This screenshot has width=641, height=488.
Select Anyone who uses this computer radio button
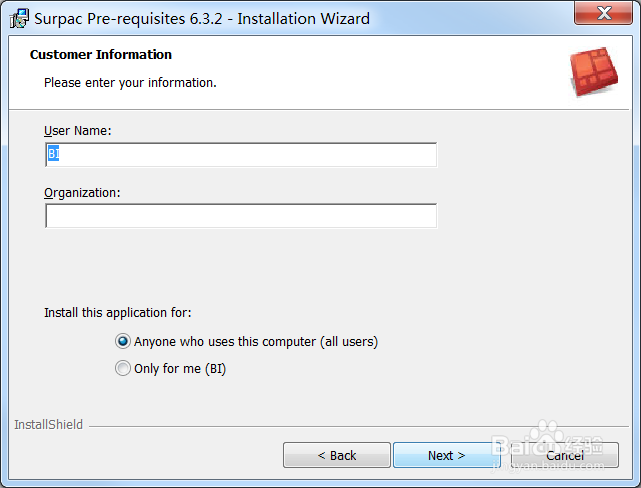click(x=123, y=341)
